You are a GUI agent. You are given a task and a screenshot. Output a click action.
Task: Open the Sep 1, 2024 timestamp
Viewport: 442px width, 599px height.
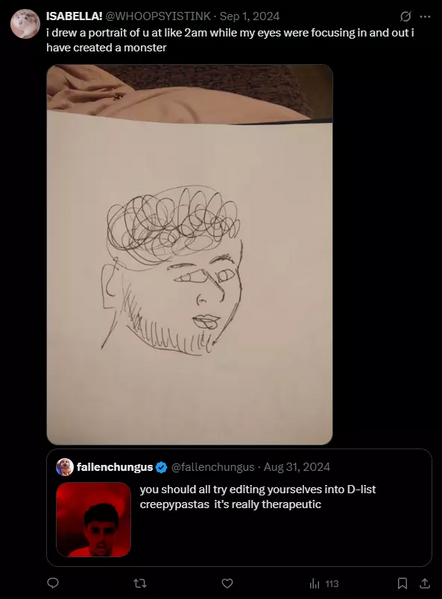[x=249, y=16]
